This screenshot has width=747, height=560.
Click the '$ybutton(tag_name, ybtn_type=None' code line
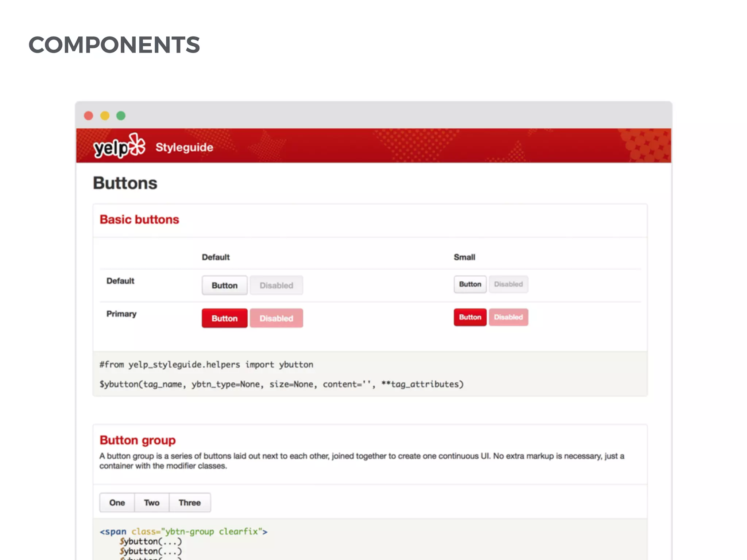click(x=282, y=384)
